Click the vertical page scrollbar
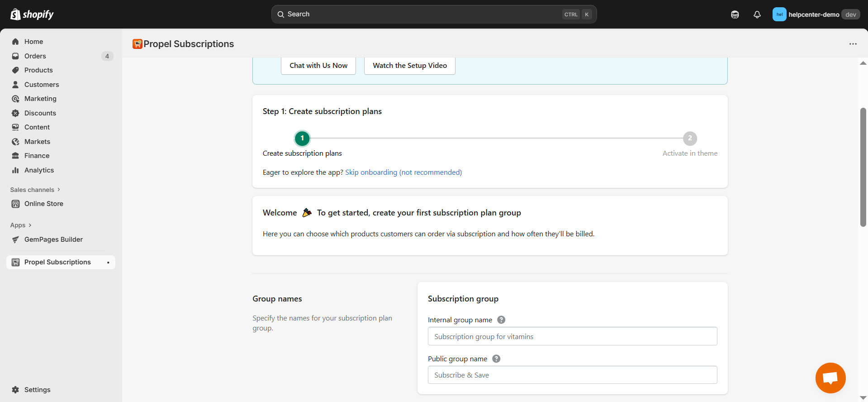 (863, 167)
